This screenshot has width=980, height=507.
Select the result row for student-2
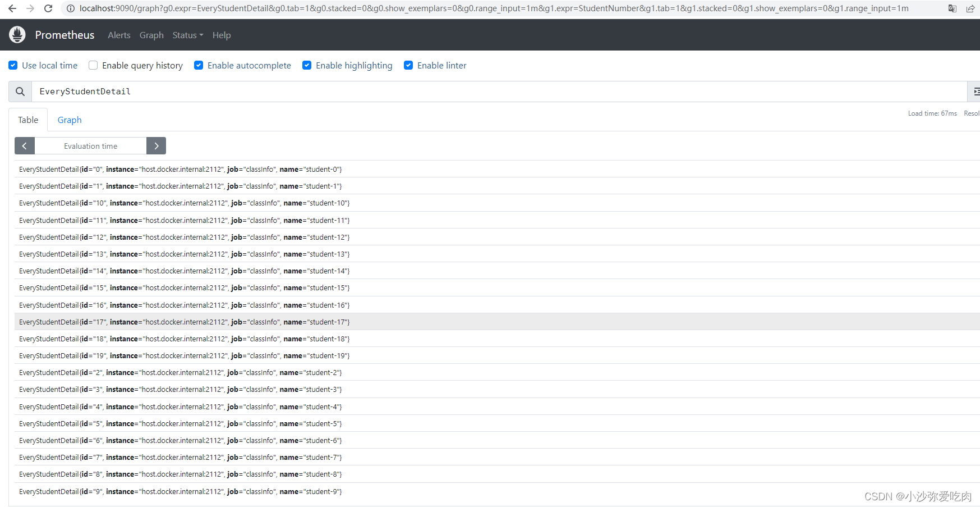(x=497, y=372)
